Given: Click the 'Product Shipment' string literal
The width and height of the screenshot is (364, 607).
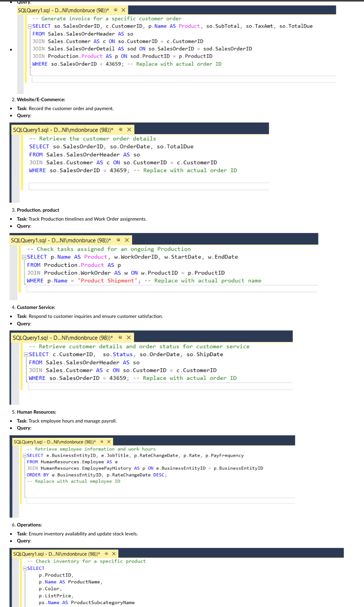Looking at the screenshot, I should 108,281.
